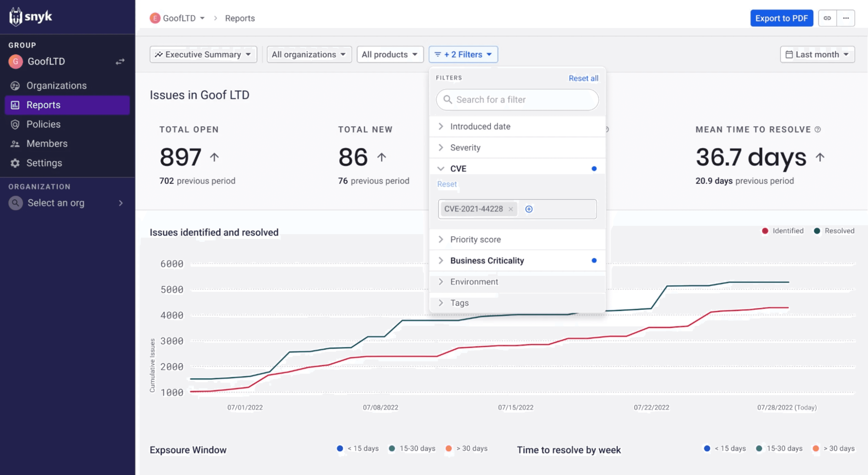The width and height of the screenshot is (868, 475).
Task: Go to Policies in the sidebar
Action: [x=43, y=124]
